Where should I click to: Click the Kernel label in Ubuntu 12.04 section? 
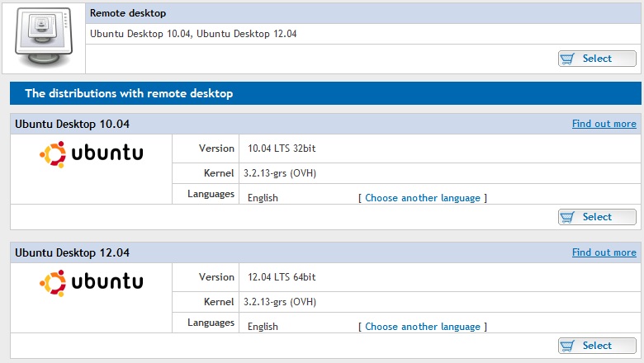[x=219, y=302]
